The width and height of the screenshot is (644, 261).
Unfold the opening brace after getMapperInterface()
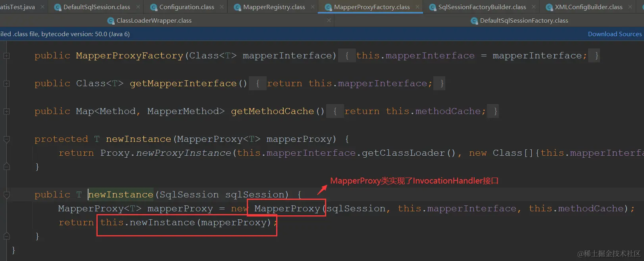point(258,83)
